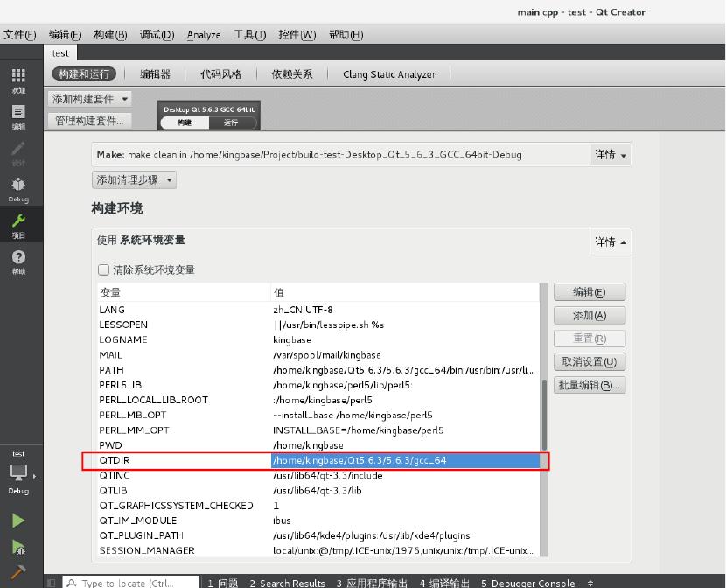Switch to Editor settings tab

(x=155, y=74)
